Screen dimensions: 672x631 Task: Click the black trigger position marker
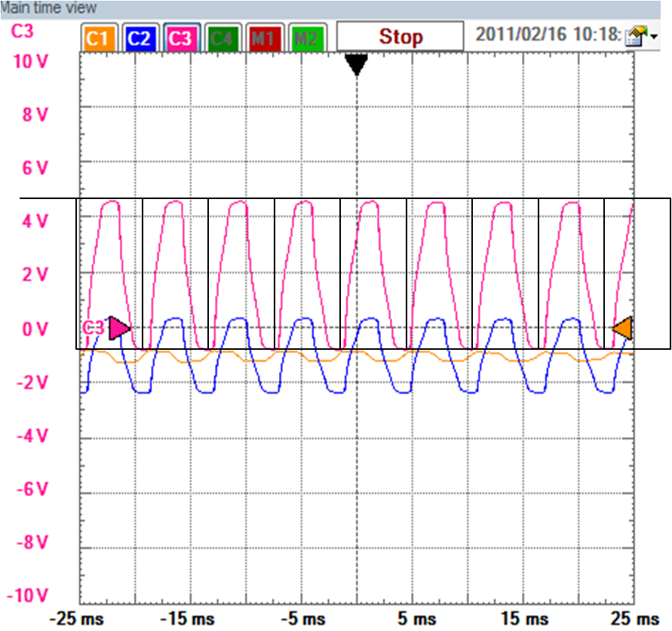357,66
